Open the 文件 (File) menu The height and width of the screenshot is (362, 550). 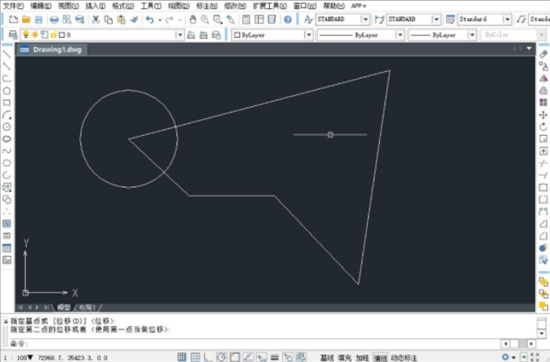[x=14, y=6]
